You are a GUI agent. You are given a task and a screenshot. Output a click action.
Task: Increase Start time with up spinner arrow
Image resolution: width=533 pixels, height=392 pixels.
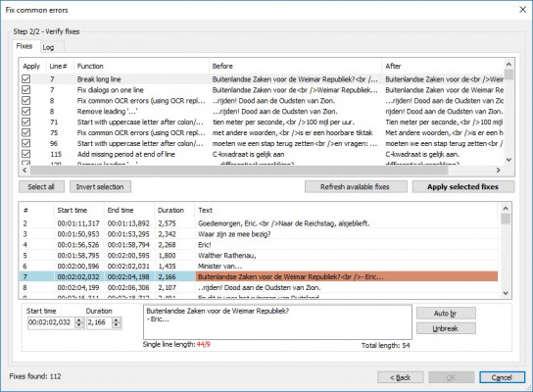pyautogui.click(x=79, y=319)
